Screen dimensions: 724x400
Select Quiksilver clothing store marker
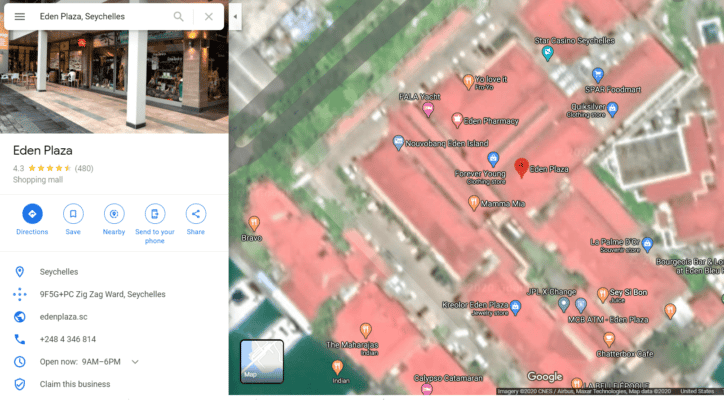(612, 109)
